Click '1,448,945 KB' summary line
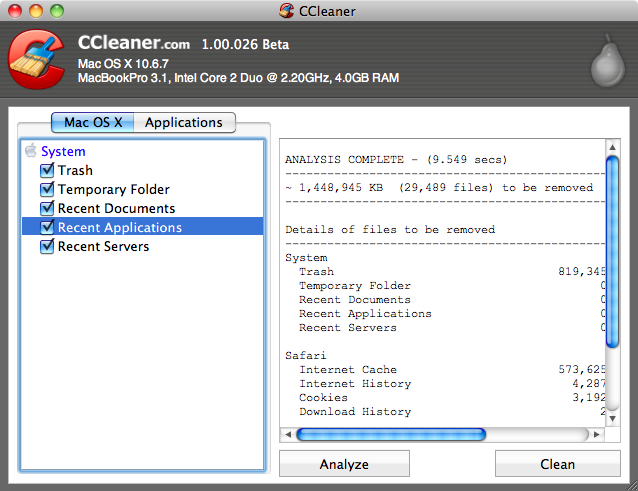This screenshot has height=491, width=638. (439, 188)
